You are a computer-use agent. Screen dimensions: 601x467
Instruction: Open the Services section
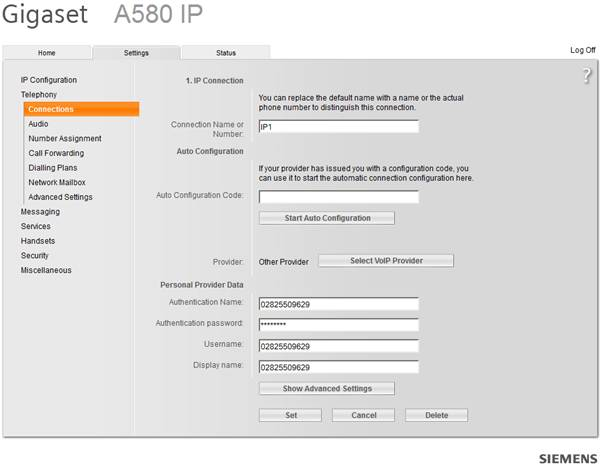click(x=36, y=226)
